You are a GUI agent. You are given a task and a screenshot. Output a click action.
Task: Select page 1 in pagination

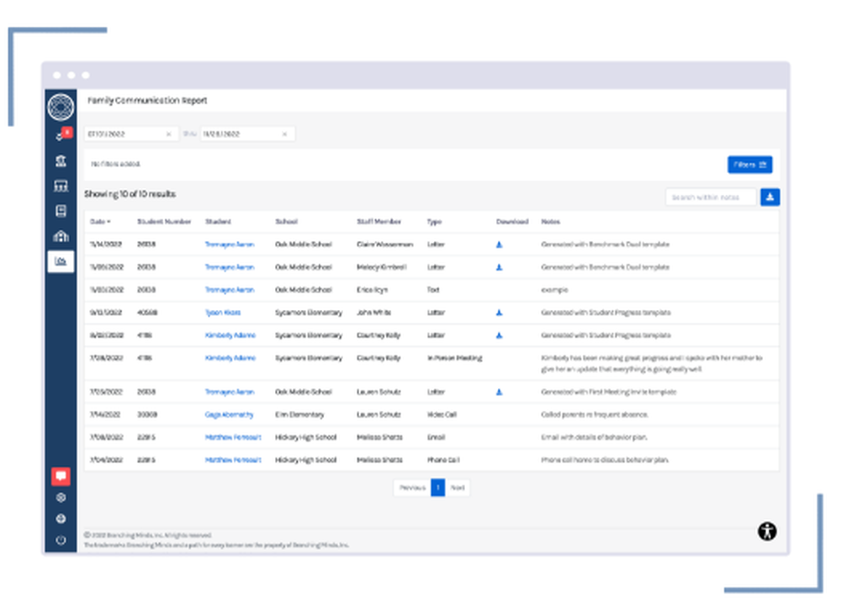pyautogui.click(x=437, y=487)
